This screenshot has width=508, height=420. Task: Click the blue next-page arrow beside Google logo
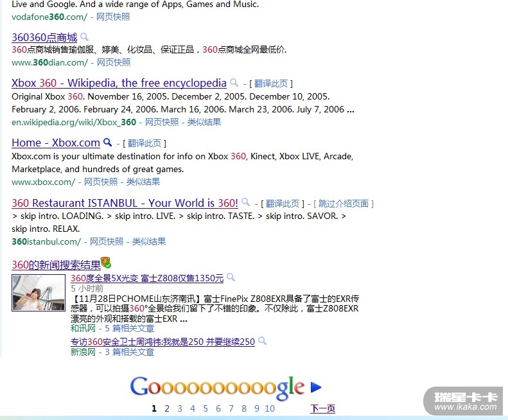click(x=315, y=387)
